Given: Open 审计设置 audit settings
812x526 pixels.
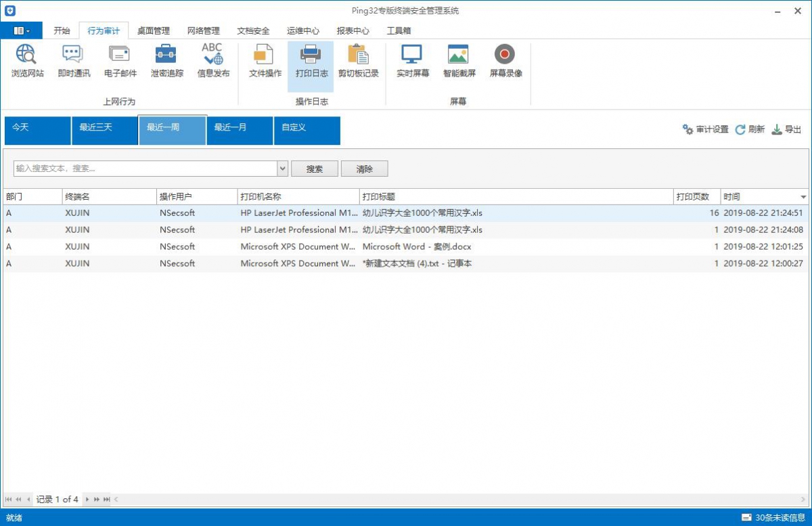Looking at the screenshot, I should tap(705, 129).
